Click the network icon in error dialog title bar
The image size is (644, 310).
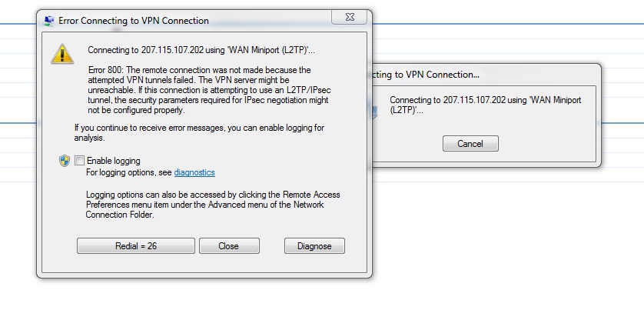48,21
